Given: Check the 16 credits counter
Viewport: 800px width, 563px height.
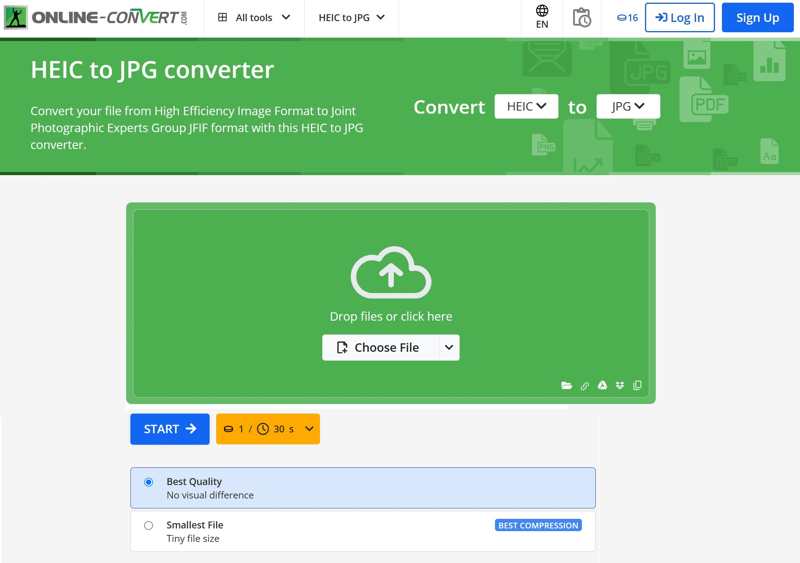Looking at the screenshot, I should pos(627,17).
